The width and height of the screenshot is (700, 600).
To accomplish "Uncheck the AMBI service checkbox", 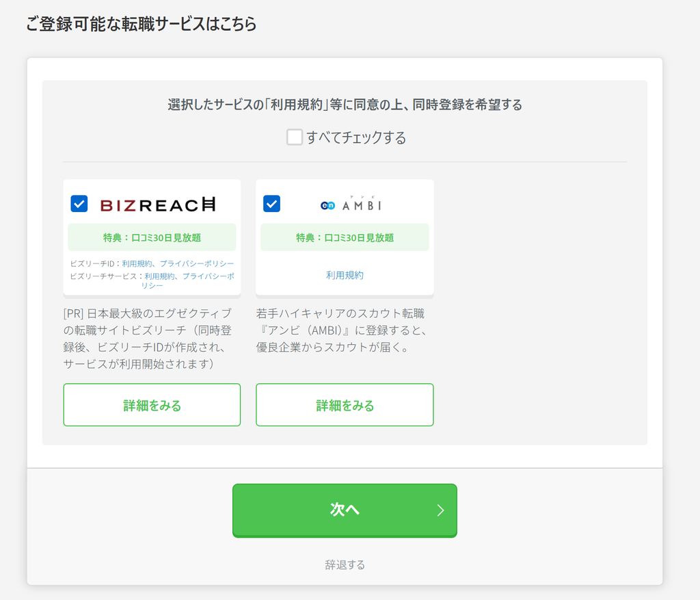I will [271, 204].
